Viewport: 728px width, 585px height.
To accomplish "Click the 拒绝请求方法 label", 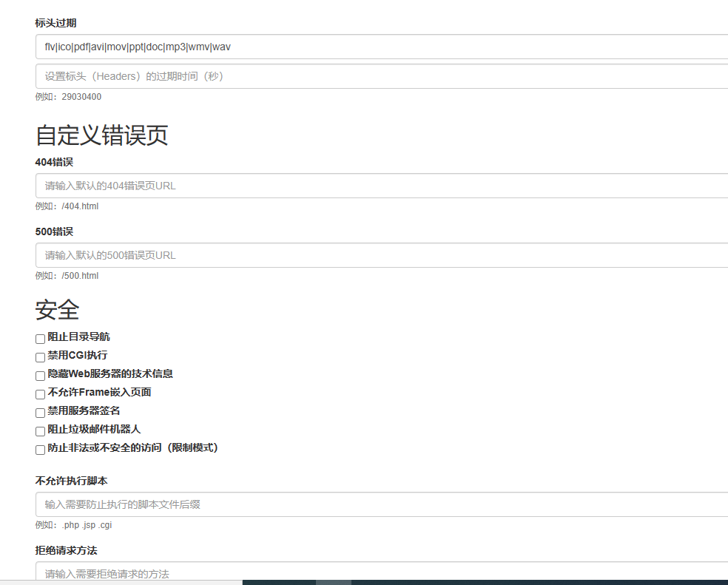I will (x=67, y=551).
